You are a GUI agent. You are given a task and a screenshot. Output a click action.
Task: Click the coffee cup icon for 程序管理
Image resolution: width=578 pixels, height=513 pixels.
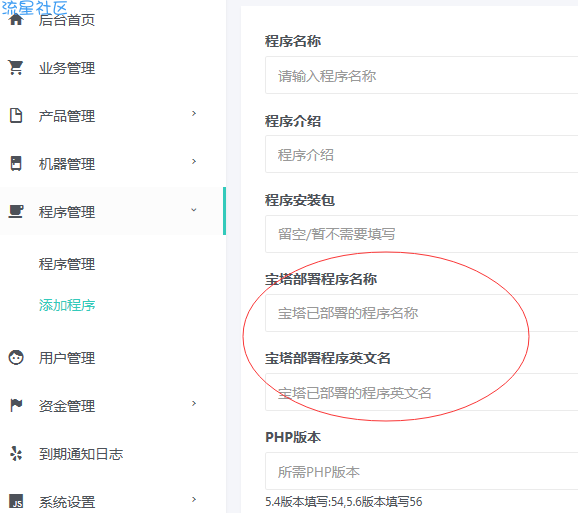click(x=16, y=212)
